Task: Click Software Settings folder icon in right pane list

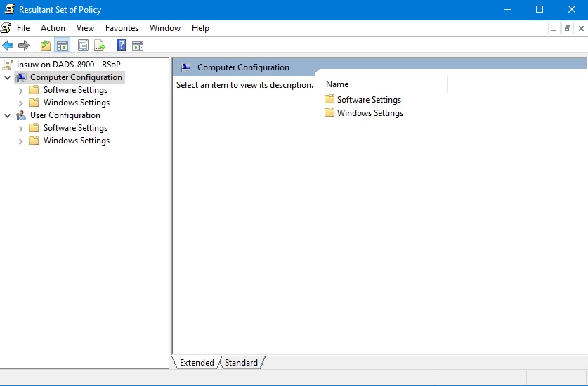Action: (329, 99)
